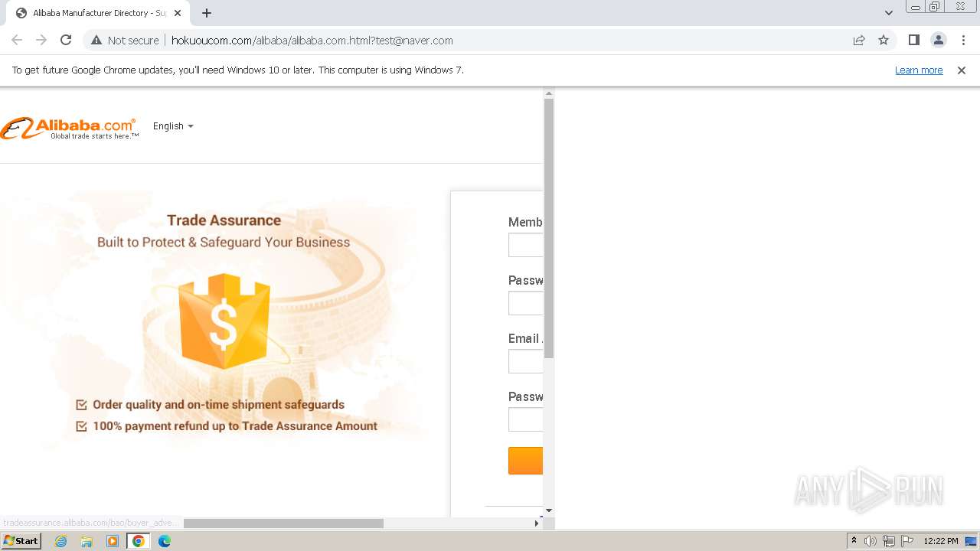
Task: Open File Explorer folder in taskbar
Action: pos(87,541)
